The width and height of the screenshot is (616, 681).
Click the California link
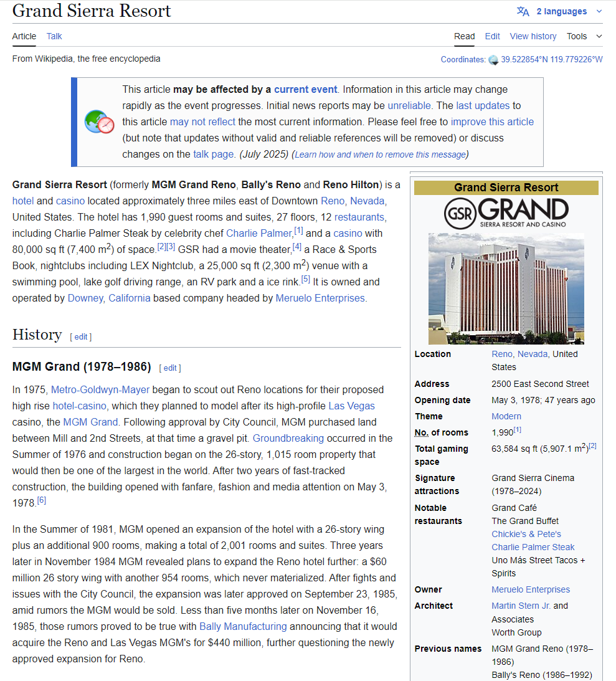tap(130, 298)
